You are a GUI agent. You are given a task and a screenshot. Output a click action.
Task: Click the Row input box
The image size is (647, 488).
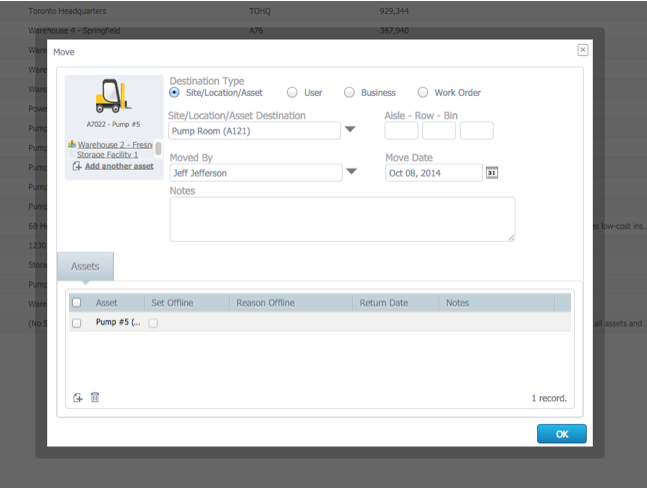(439, 131)
